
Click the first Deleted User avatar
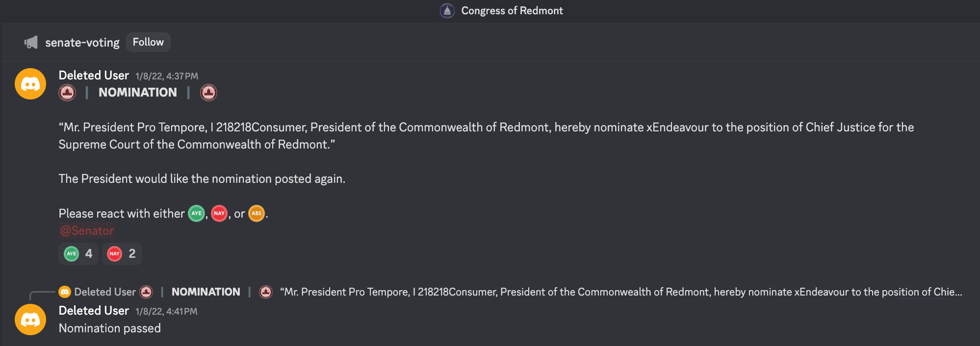coord(30,84)
